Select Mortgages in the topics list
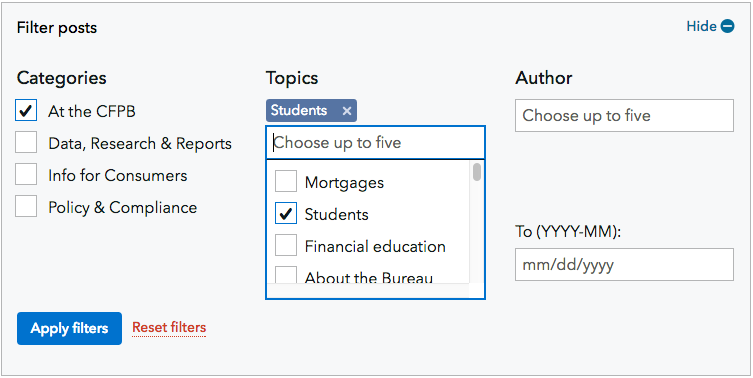Image resolution: width=753 pixels, height=378 pixels. [286, 182]
